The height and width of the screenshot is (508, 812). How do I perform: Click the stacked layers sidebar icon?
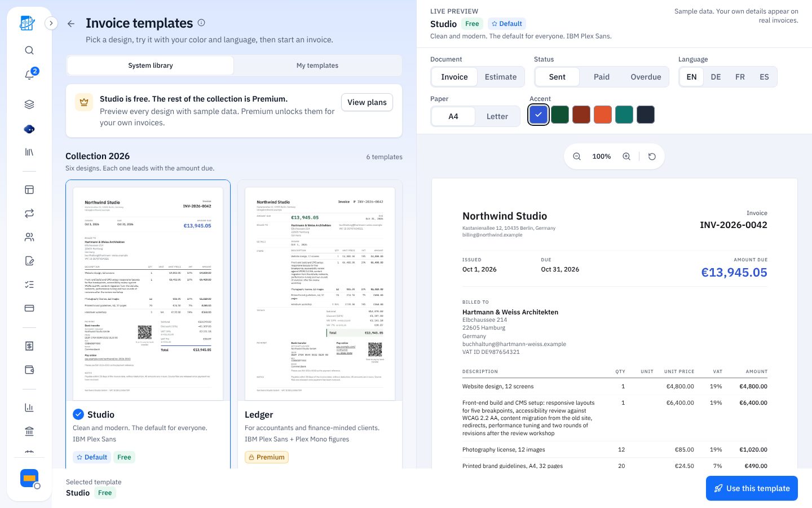coord(29,104)
